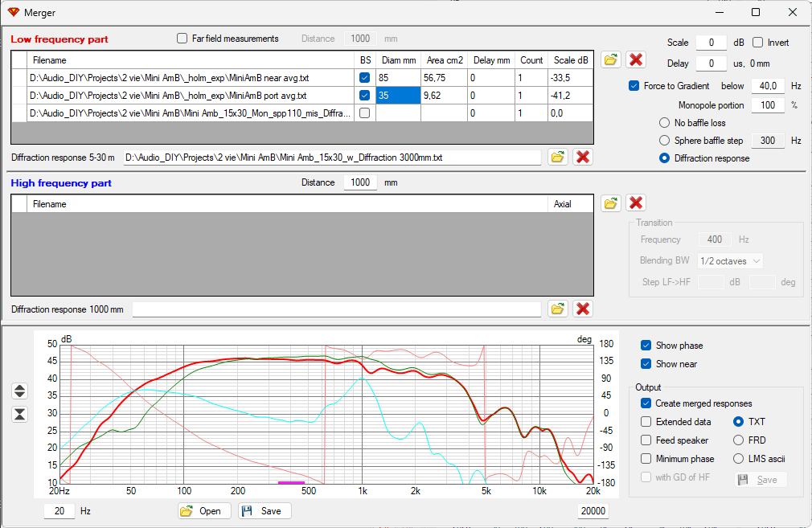Edit the Force to Gradient below 40,0 Hz field
Screen dimensions: 812x528
point(768,86)
